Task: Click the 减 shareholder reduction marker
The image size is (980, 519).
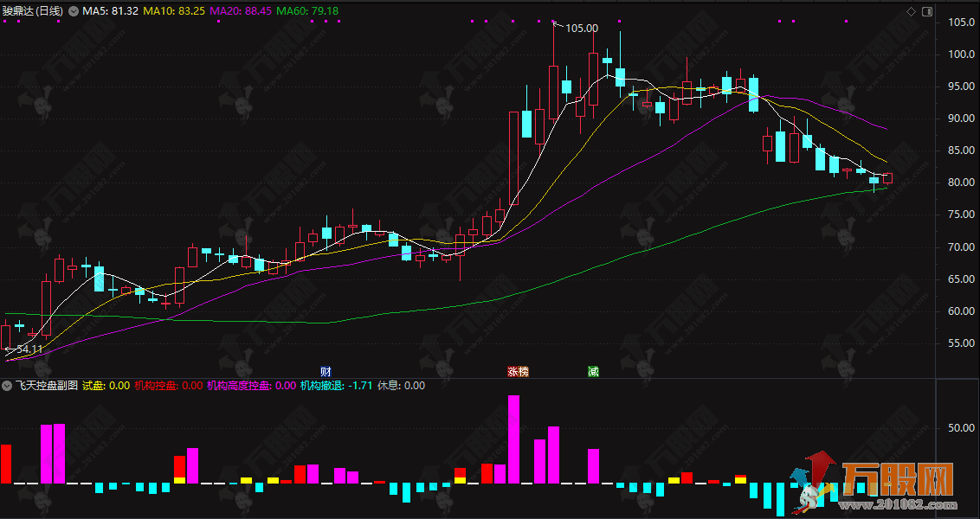Action: tap(593, 372)
